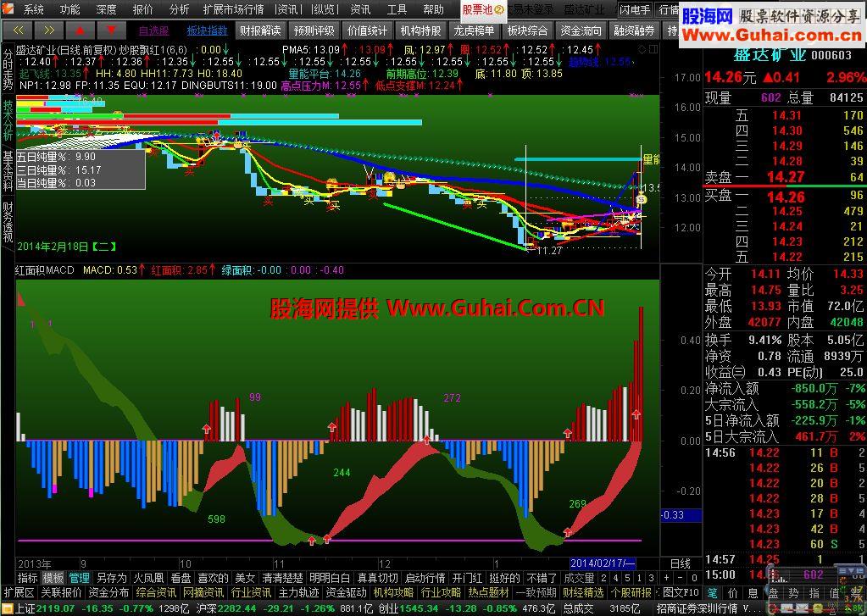The height and width of the screenshot is (616, 867).
Task: Click the 主力轨迹 bottom tab
Action: (299, 593)
